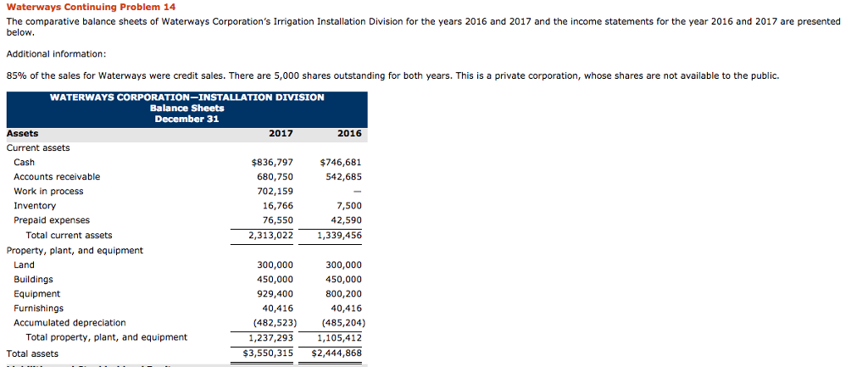Click the 2016 cash value $746,681

pyautogui.click(x=341, y=162)
